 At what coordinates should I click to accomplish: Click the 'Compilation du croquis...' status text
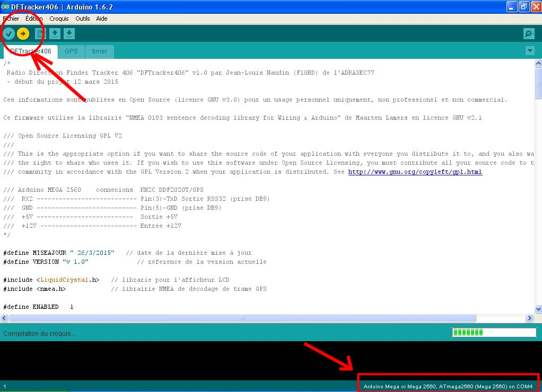[39, 334]
